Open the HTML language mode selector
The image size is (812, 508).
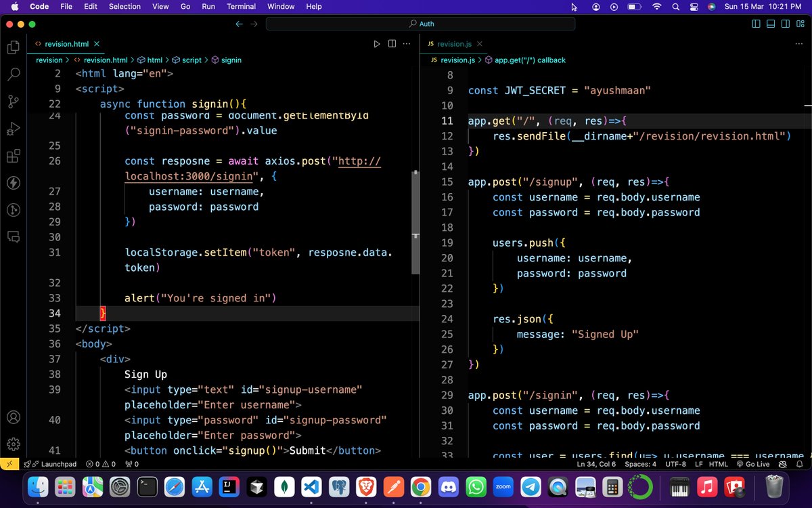[x=717, y=464]
